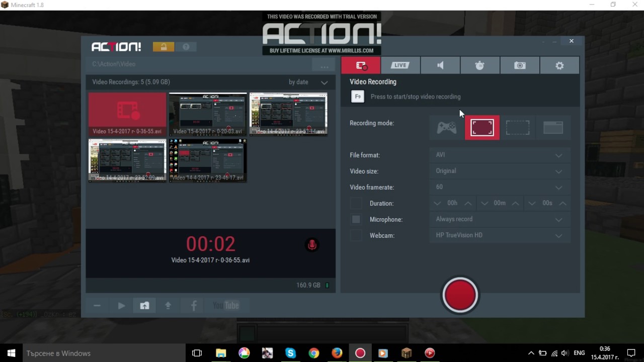Open the File format AVI dropdown
The height and width of the screenshot is (362, 644).
point(500,155)
